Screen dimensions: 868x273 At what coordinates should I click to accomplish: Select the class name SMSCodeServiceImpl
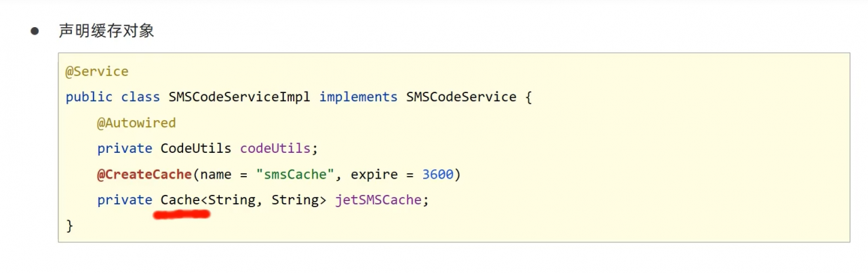pos(239,97)
